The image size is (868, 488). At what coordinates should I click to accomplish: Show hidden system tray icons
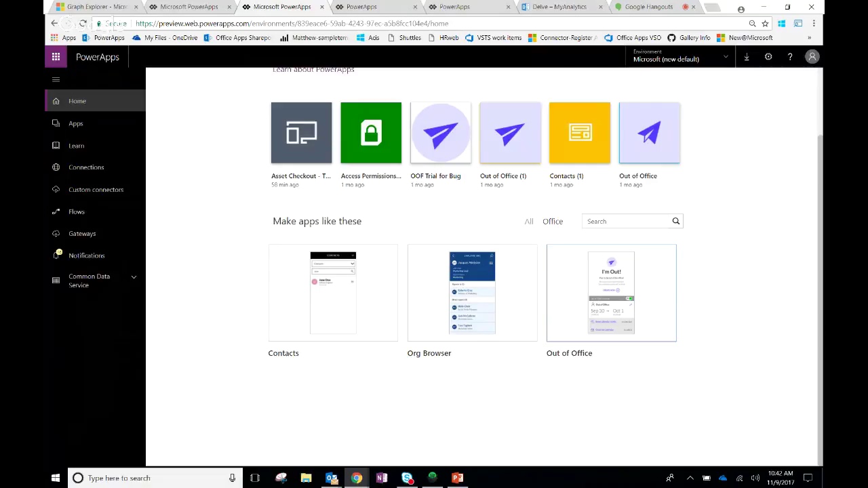[x=690, y=478]
